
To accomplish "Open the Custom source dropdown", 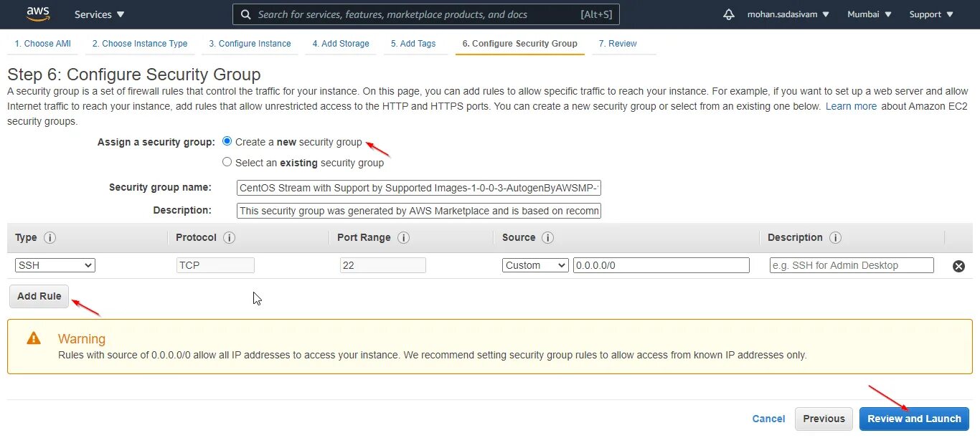I will click(x=535, y=265).
